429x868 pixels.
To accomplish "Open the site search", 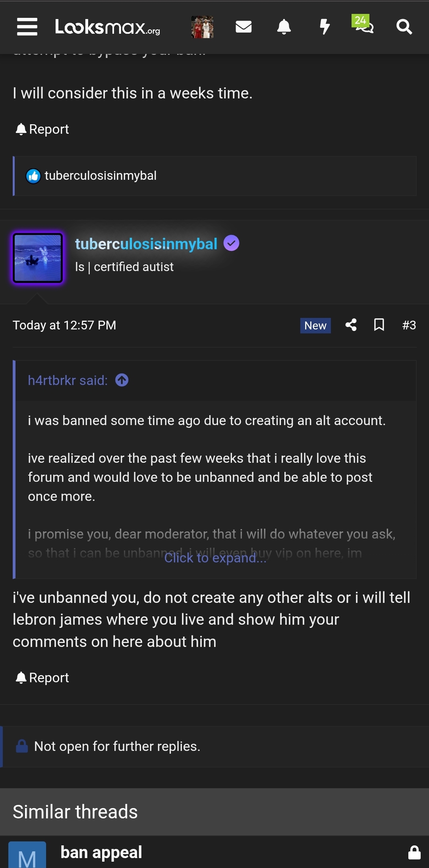I will [404, 27].
